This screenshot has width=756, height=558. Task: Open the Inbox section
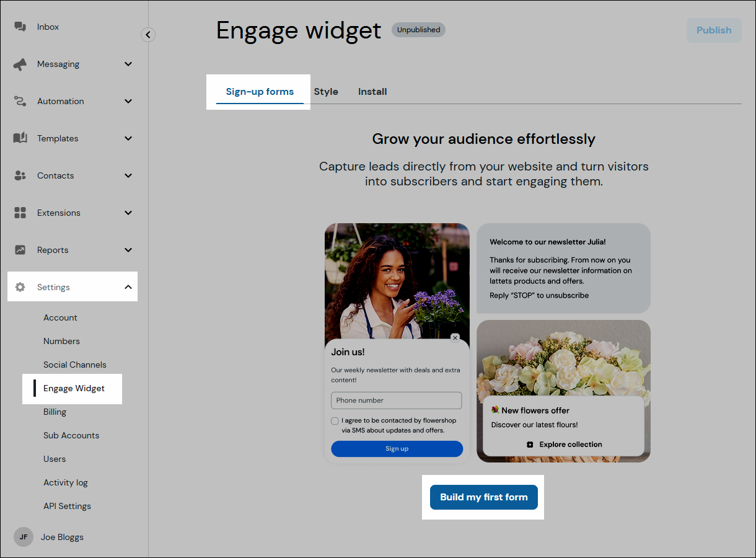[x=20, y=26]
